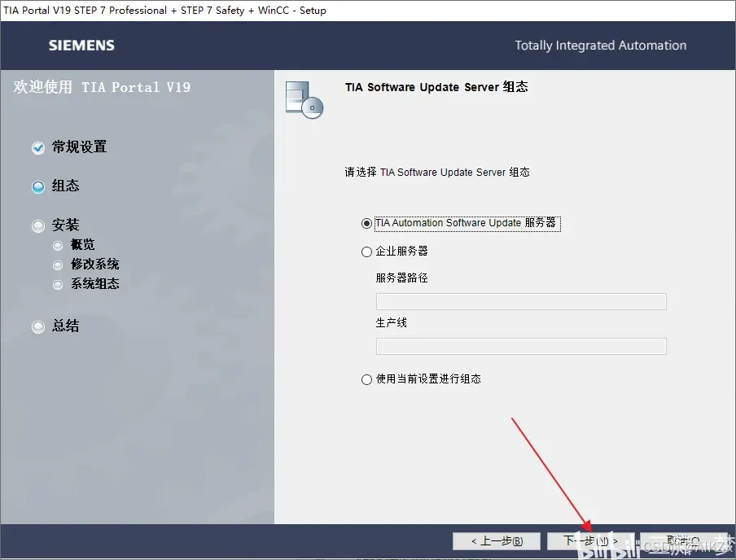Proceed with the 下一步(N) button
The width and height of the screenshot is (736, 560).
[590, 541]
